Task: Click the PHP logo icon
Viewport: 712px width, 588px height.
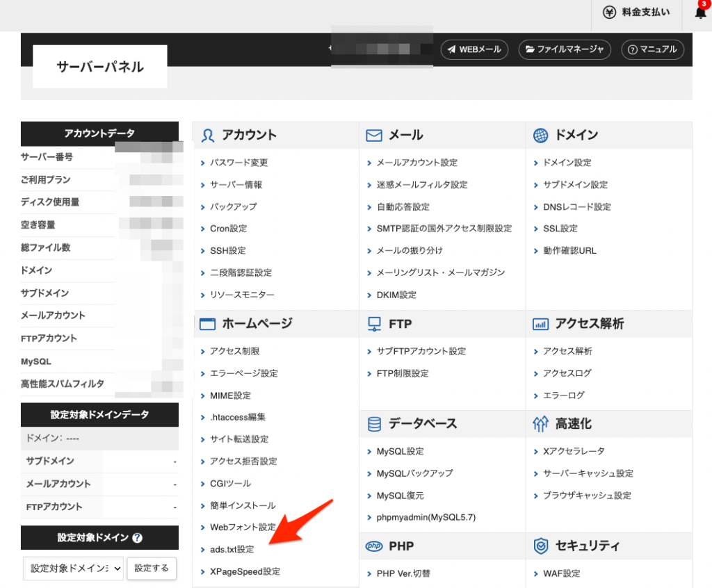Action: tap(374, 546)
